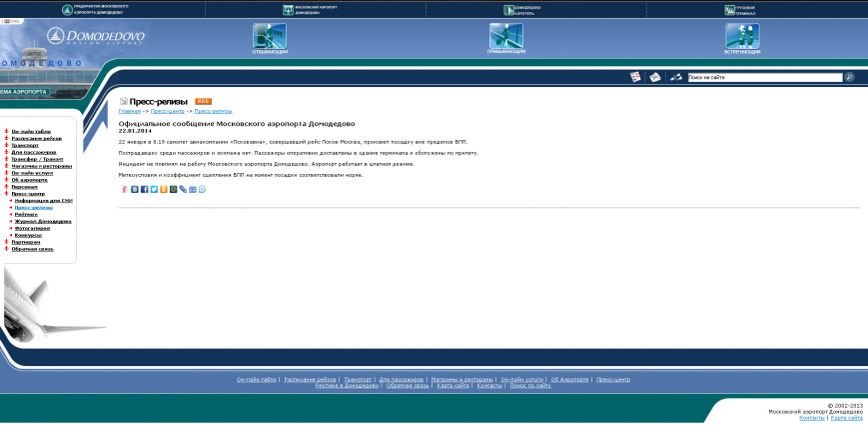Screen dimensions: 868x431
Task: Click the search magnifier button
Action: (x=849, y=78)
